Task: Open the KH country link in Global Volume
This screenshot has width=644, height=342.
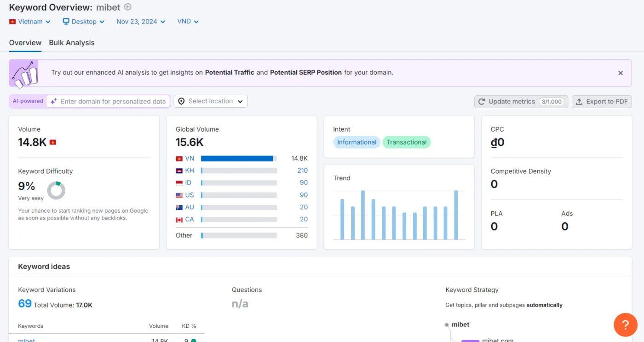Action: tap(190, 170)
